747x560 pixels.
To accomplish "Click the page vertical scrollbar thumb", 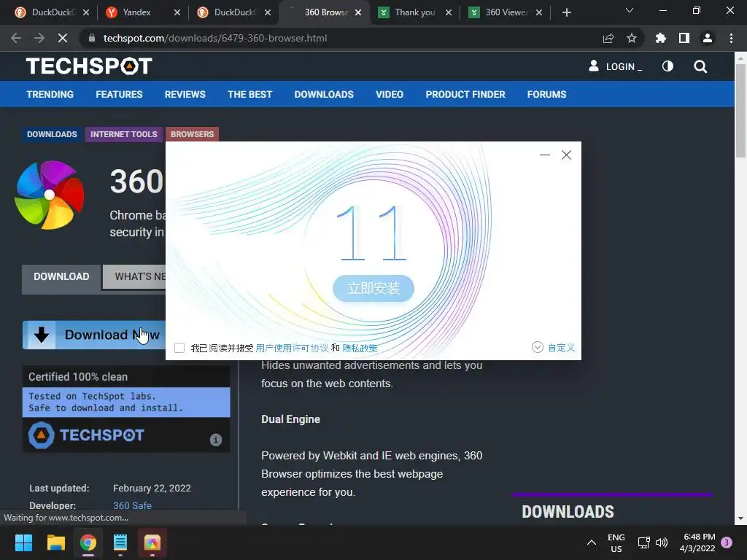I will point(741,111).
